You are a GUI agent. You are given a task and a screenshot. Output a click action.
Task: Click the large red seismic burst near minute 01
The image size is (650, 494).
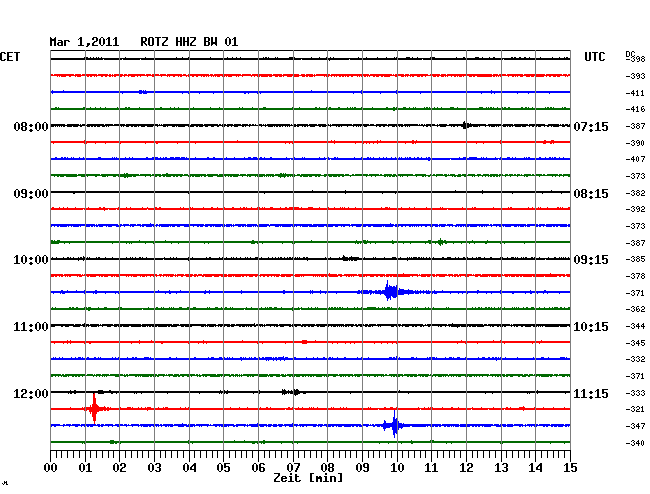coord(95,409)
